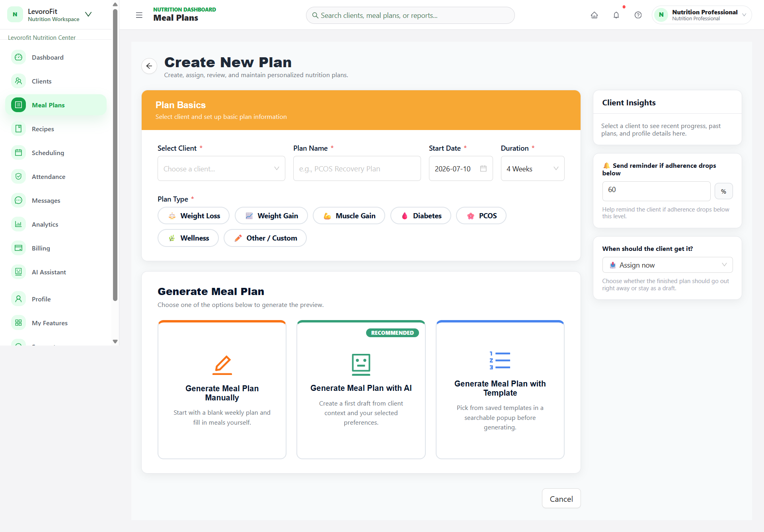Click the adherence threshold field showing 60
Screen dimensions: 764x532
click(x=656, y=191)
